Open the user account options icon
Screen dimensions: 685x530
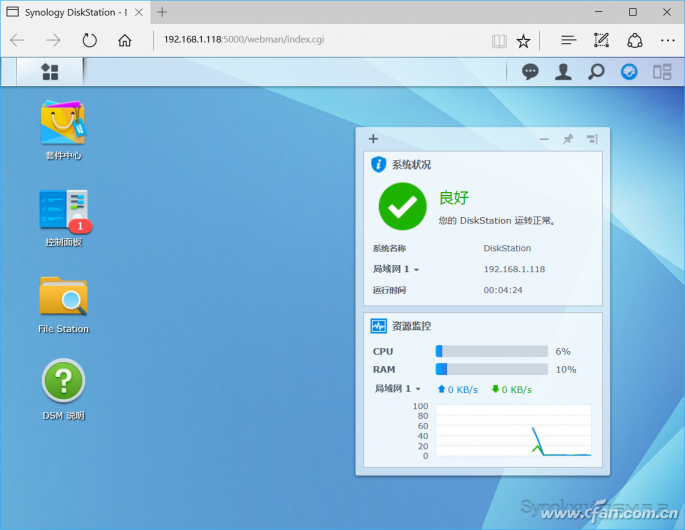(563, 72)
